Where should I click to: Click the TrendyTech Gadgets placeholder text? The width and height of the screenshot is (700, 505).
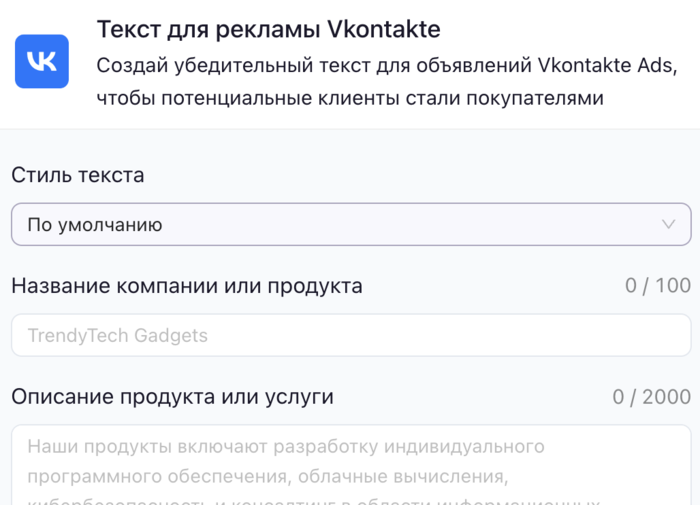coord(118,335)
